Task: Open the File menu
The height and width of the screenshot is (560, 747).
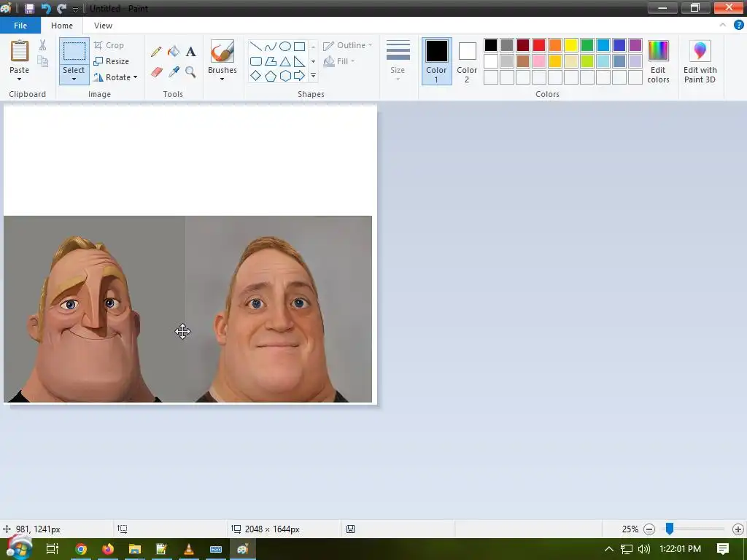Action: pyautogui.click(x=20, y=26)
